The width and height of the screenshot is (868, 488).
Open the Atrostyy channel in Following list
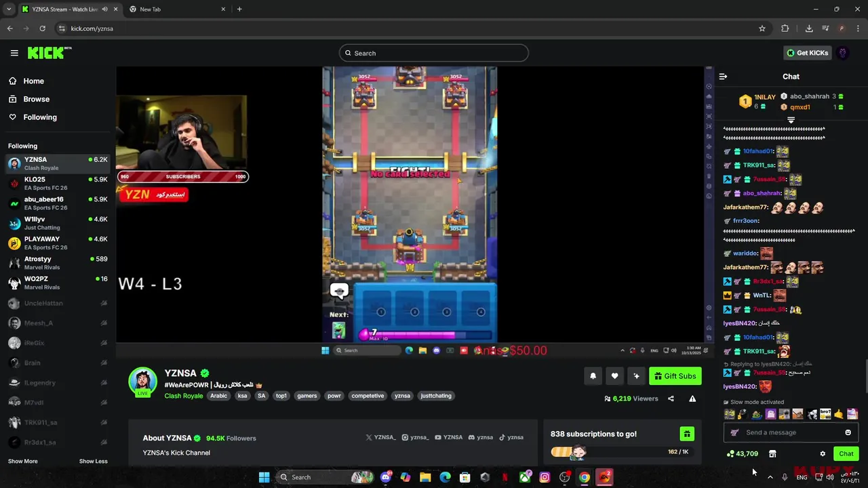[x=58, y=263]
